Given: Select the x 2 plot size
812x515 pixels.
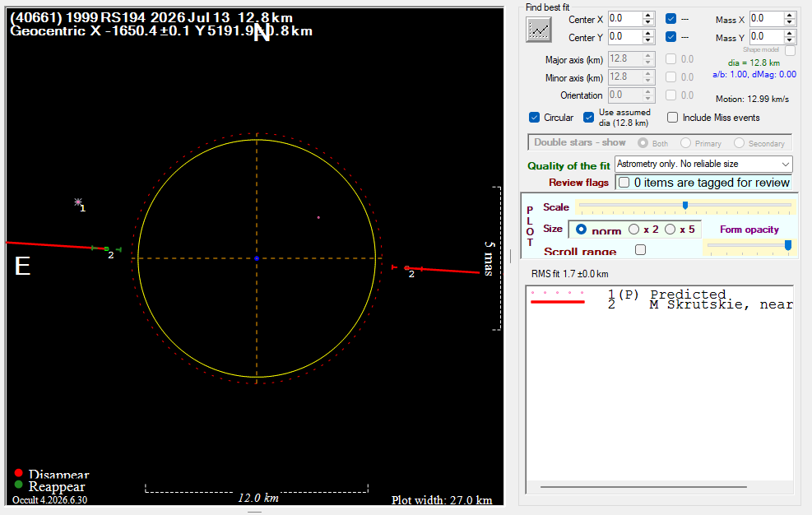Looking at the screenshot, I should pyautogui.click(x=633, y=230).
